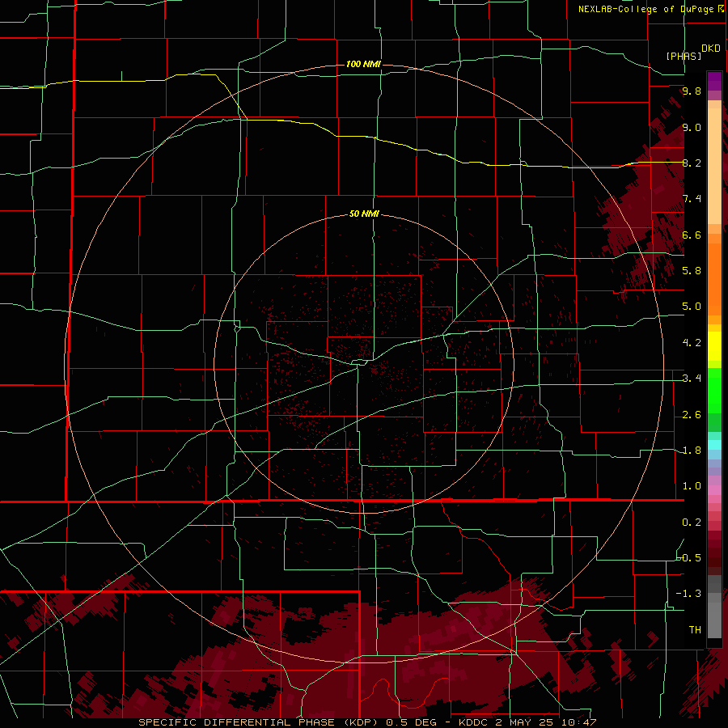This screenshot has height=728, width=728.
Task: Pick the cyan segment of the color bar
Action: 714,445
